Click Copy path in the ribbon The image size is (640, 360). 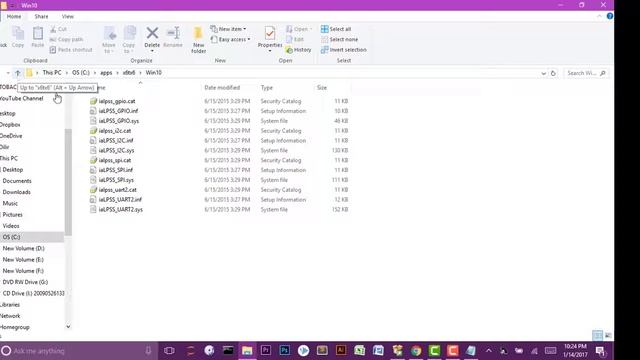coord(66,40)
